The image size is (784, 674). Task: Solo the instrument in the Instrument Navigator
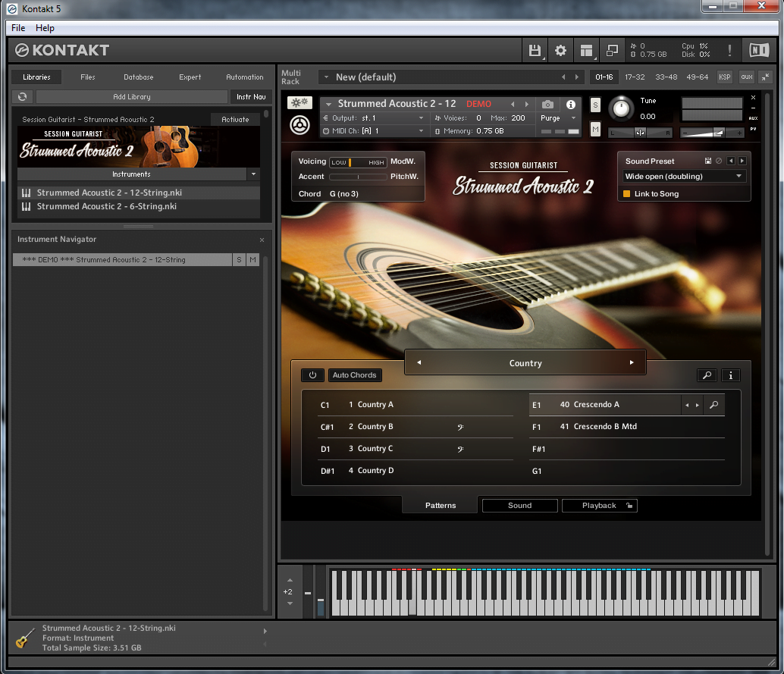tap(239, 260)
